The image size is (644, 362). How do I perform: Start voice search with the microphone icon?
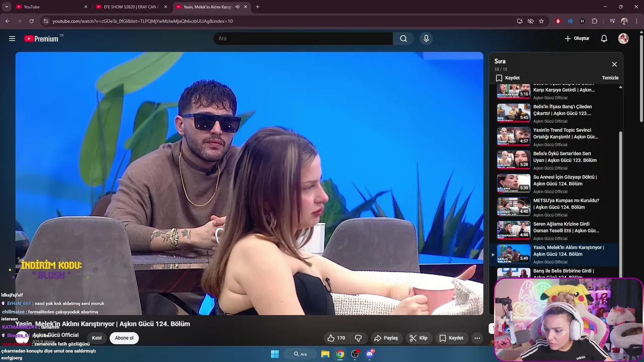tap(426, 39)
